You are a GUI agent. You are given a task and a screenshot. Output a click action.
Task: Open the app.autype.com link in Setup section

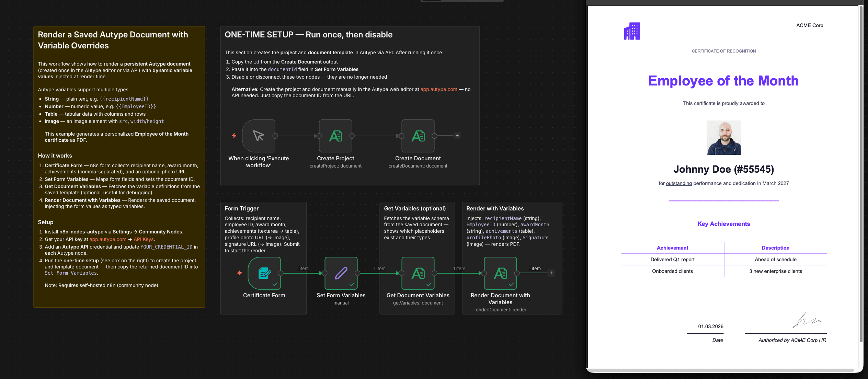coord(108,239)
